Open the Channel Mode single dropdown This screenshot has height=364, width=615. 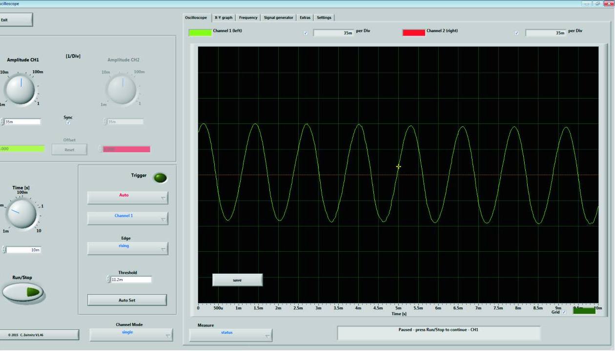[131, 334]
